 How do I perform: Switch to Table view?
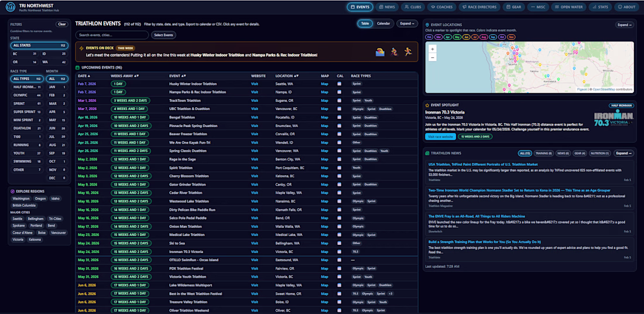coord(365,23)
